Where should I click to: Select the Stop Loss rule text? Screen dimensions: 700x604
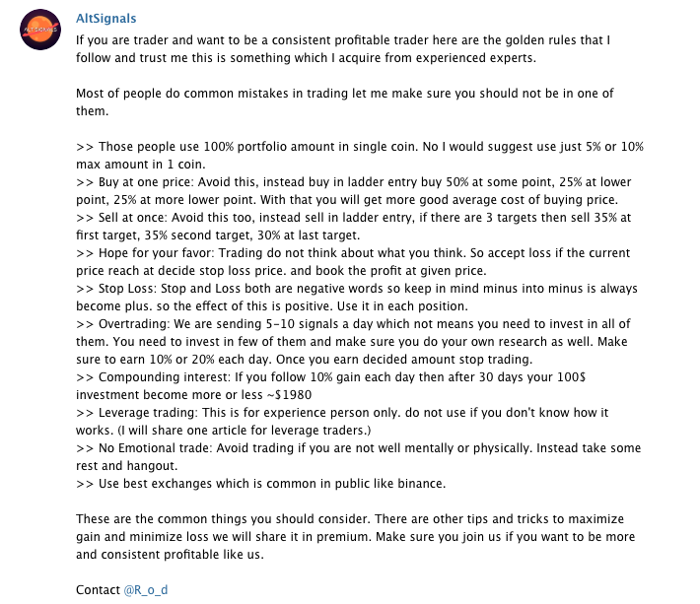click(355, 298)
